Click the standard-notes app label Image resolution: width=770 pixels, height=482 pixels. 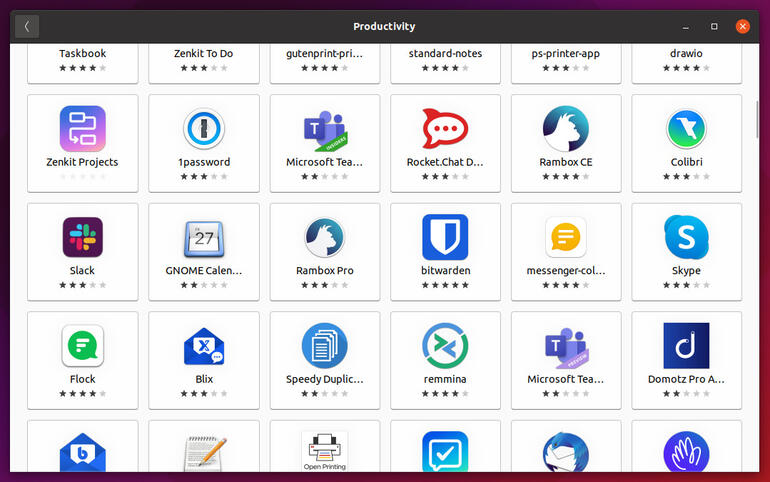(445, 54)
